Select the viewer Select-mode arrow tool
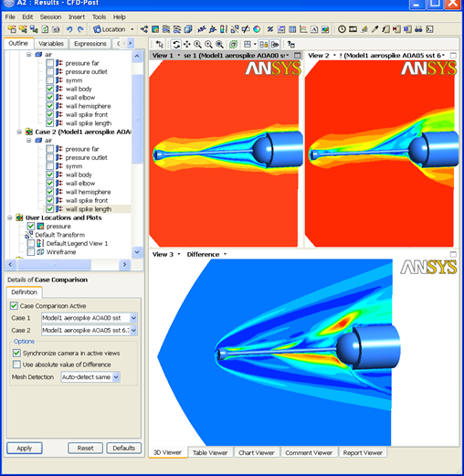 pyautogui.click(x=159, y=45)
